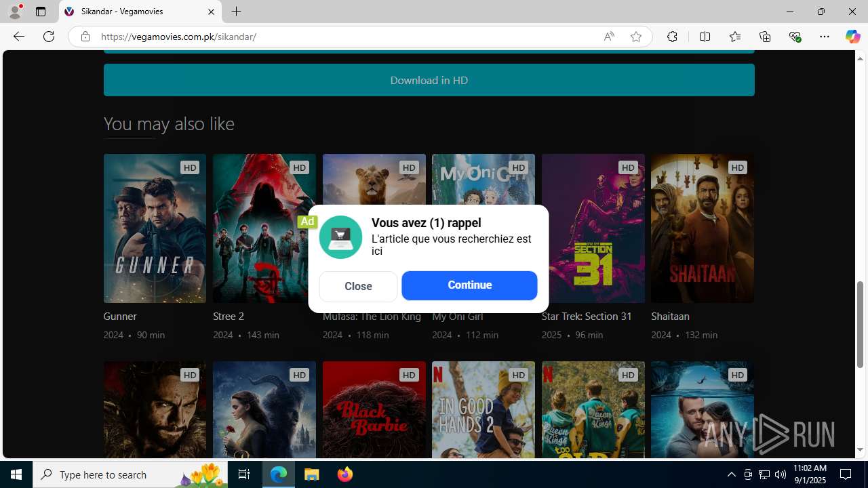The width and height of the screenshot is (868, 488).
Task: Open the Stree 2 movie poster
Action: click(264, 228)
